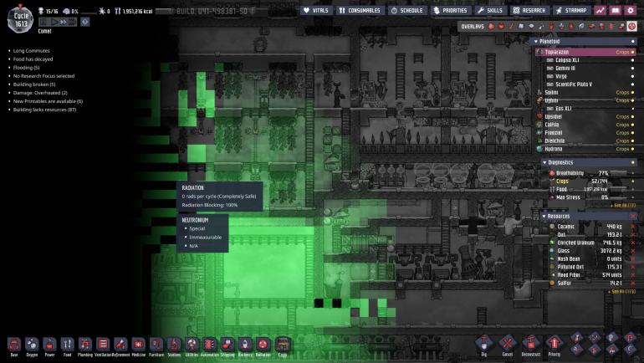Screen dimensions: 644x363
Task: Switch to the Oxygen overlay
Action: [491, 26]
